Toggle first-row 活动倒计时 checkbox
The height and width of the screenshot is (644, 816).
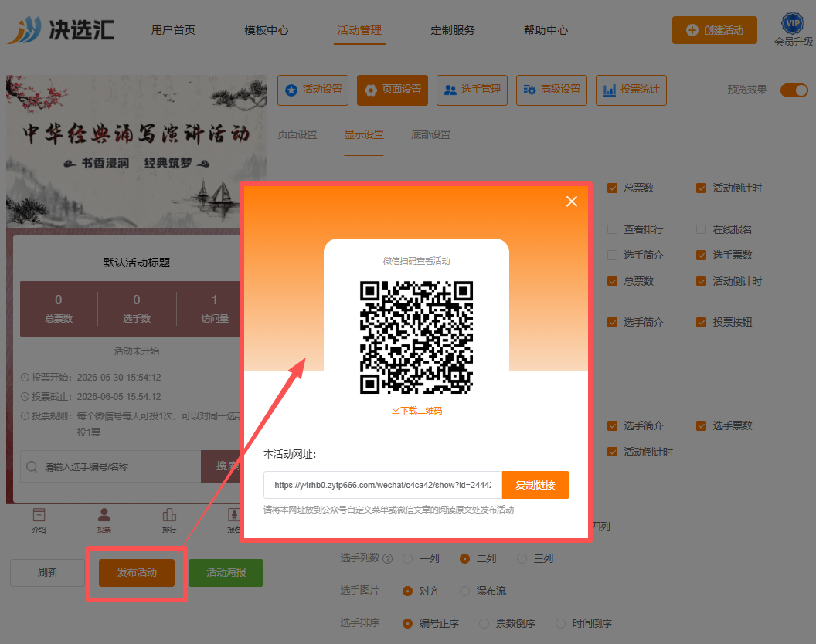(702, 188)
